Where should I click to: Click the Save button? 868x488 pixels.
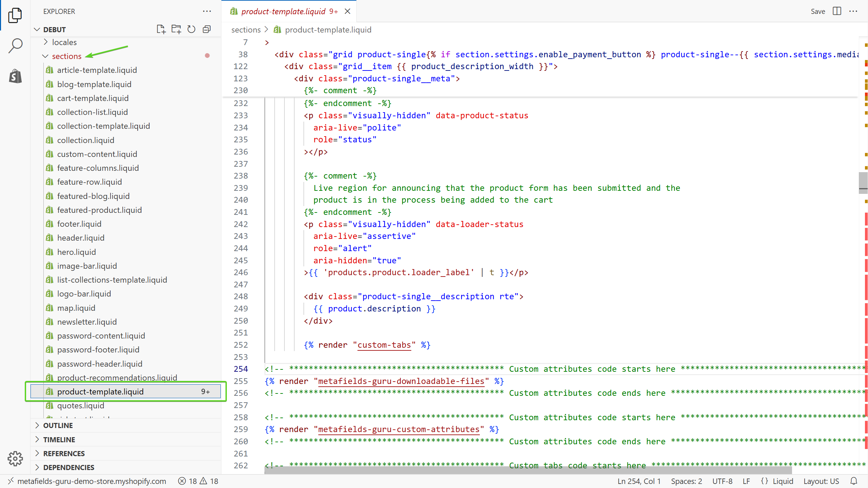point(817,11)
